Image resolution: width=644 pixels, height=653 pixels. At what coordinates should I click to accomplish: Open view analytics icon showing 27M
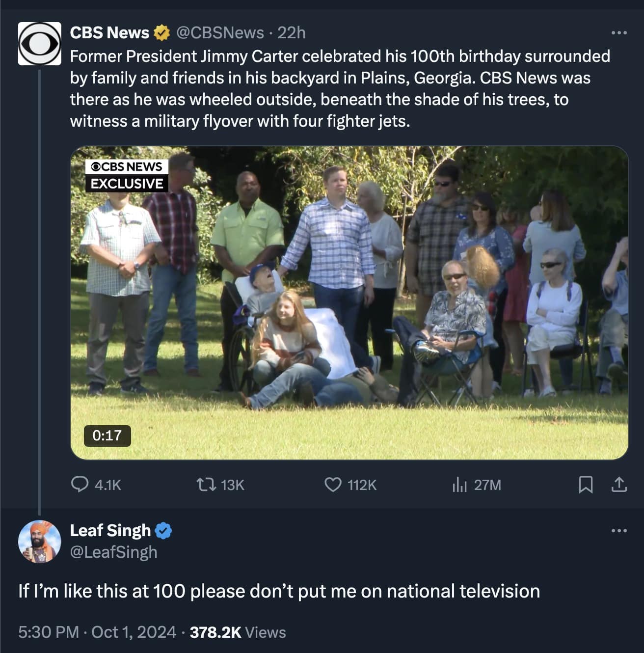[459, 485]
